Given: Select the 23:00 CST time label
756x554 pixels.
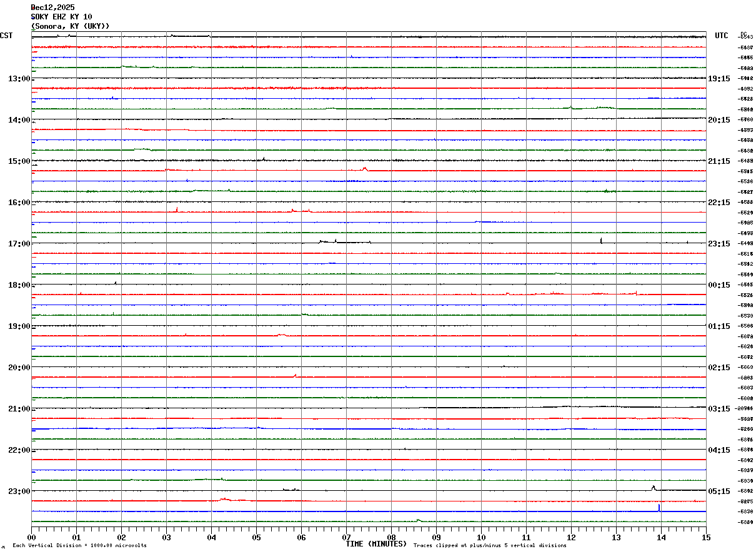Looking at the screenshot, I should (x=19, y=491).
